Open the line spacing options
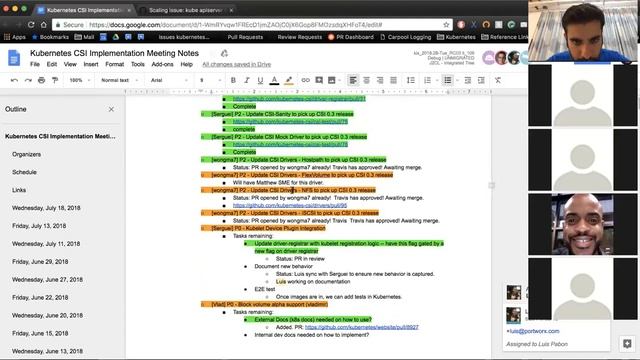This screenshot has width=640, height=360. tap(411, 80)
